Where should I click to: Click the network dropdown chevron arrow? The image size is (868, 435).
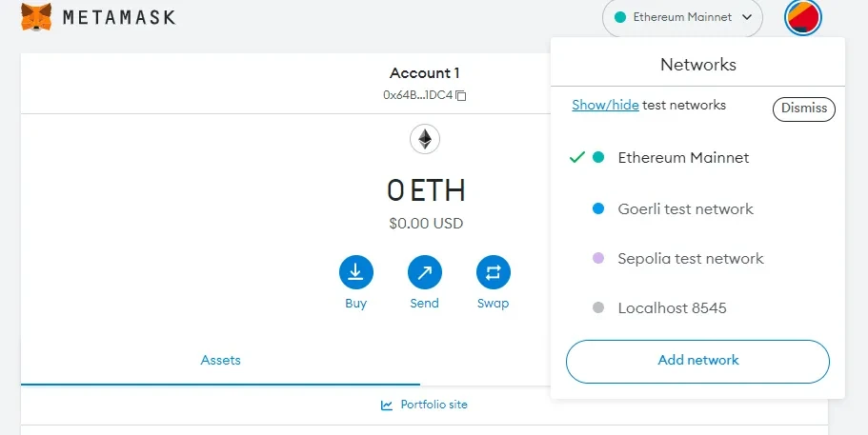747,17
